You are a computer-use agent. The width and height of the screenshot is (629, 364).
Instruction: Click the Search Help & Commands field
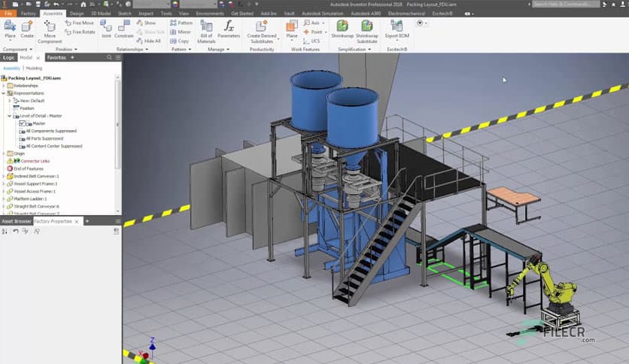566,4
